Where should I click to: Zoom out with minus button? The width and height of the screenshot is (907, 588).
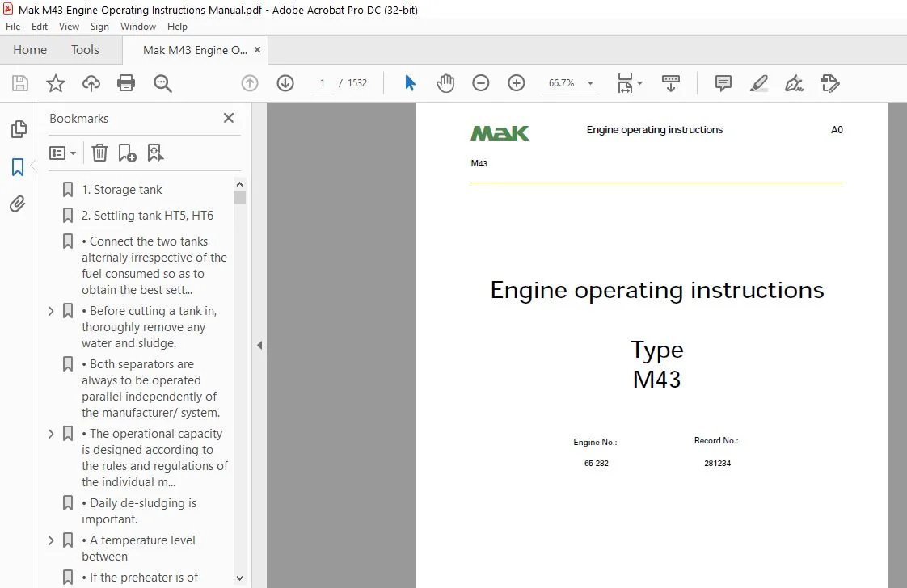(481, 83)
